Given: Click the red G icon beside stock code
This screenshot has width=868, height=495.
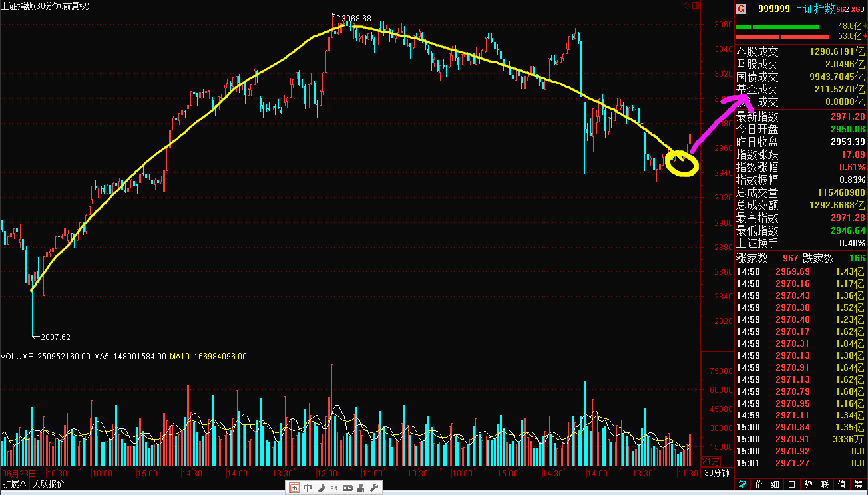Looking at the screenshot, I should pos(740,9).
